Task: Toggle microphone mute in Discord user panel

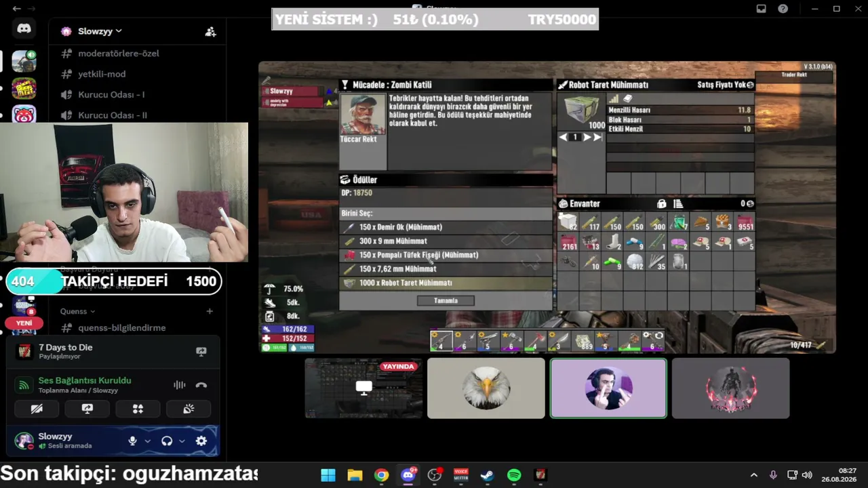Action: click(x=133, y=441)
